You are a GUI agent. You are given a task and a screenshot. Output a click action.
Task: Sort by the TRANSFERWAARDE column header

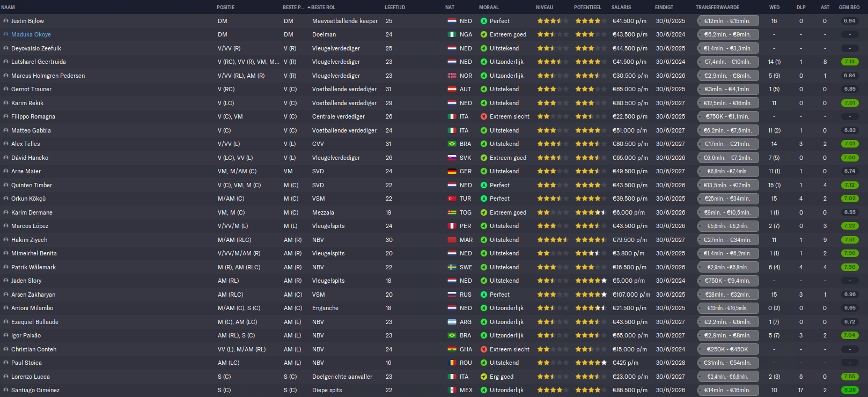click(x=717, y=8)
